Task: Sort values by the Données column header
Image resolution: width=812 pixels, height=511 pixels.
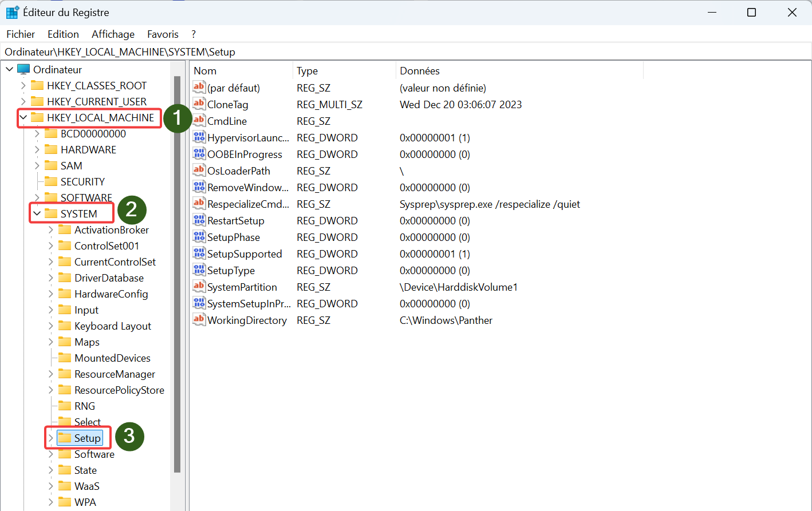Action: coord(519,71)
